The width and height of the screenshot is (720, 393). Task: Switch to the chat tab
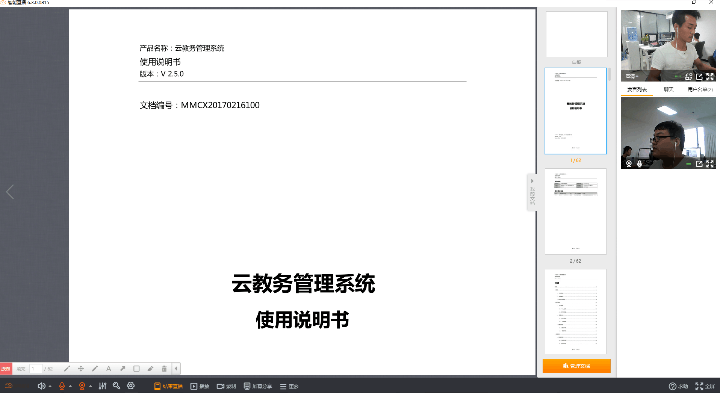(x=668, y=90)
